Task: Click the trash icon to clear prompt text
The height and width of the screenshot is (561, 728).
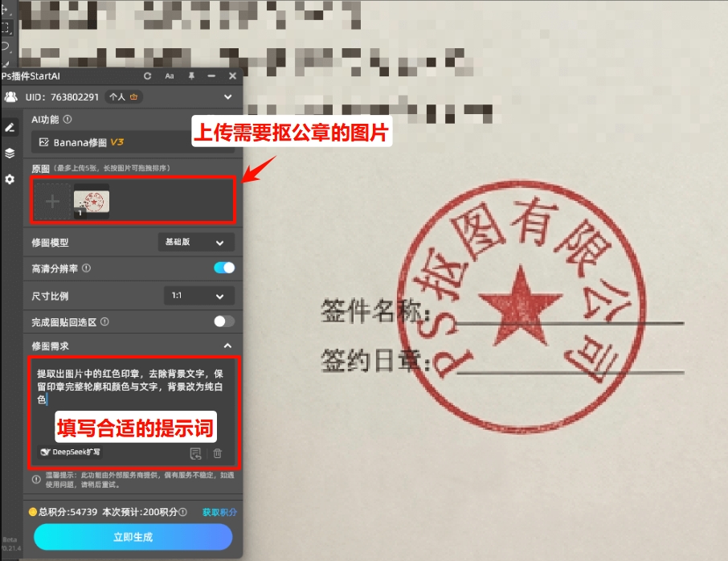Action: pos(217,452)
